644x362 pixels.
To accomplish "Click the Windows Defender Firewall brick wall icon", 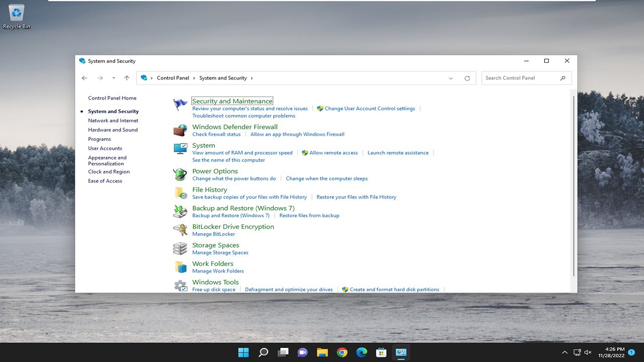I will [180, 130].
